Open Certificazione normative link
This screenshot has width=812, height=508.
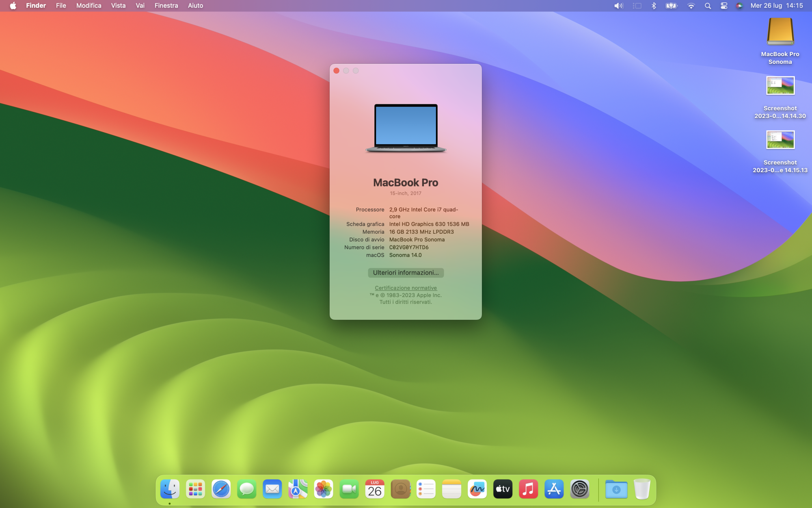[406, 288]
